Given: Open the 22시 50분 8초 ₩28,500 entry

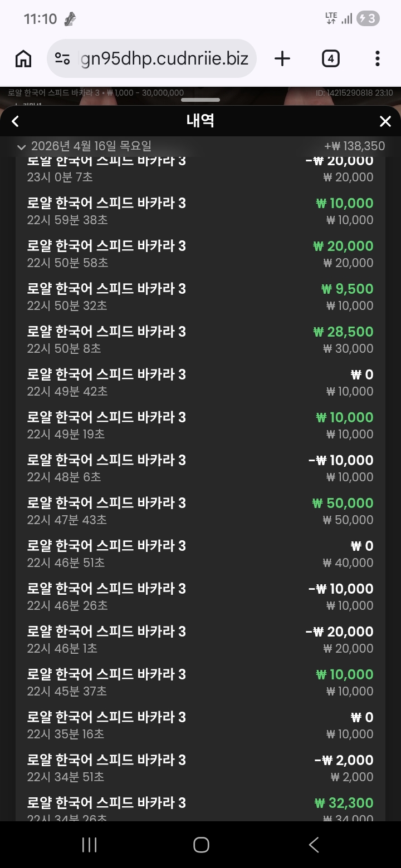Looking at the screenshot, I should (200, 340).
